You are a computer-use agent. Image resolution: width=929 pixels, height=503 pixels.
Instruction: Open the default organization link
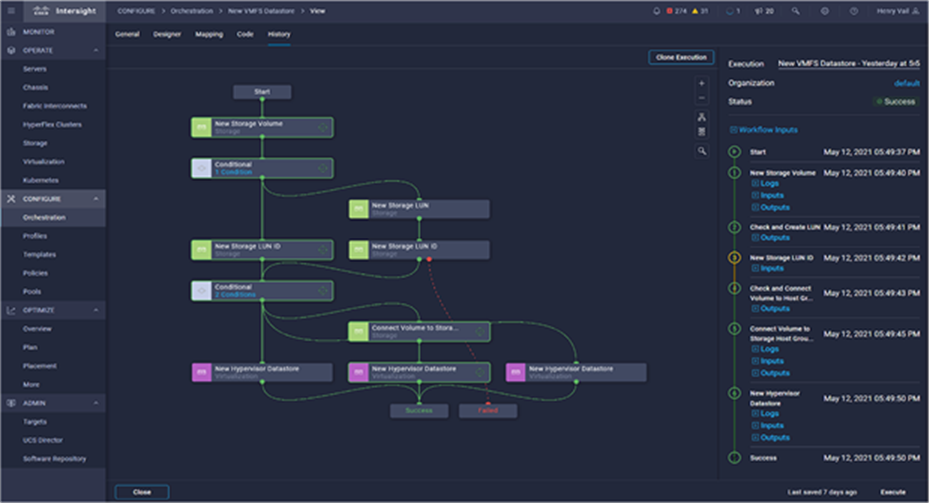pyautogui.click(x=906, y=84)
